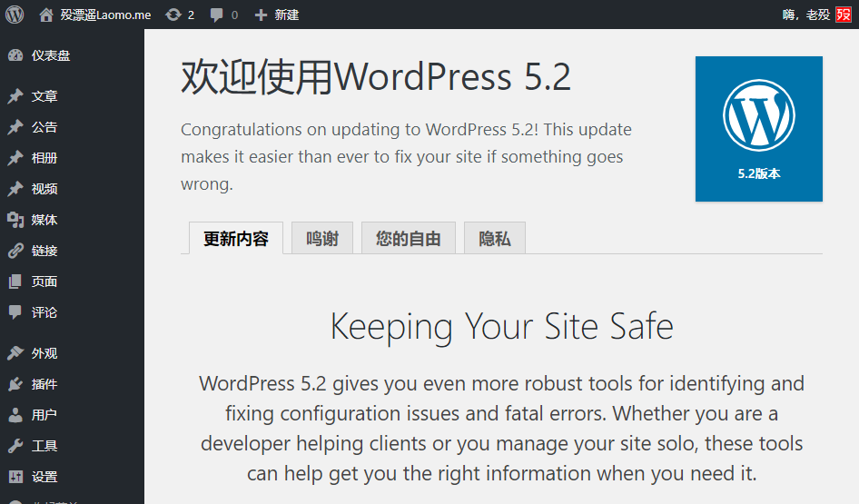
Task: Switch to the 您的自由 tab
Action: pos(408,238)
